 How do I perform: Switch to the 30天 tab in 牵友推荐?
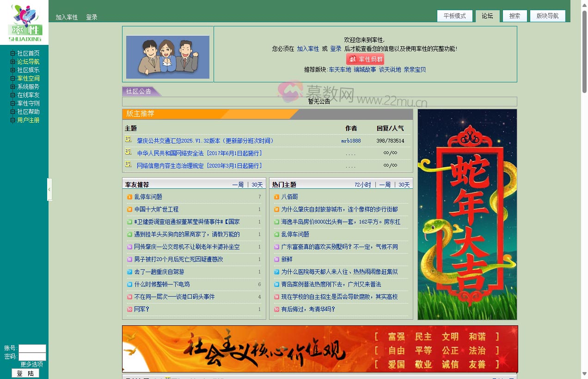[x=257, y=184]
